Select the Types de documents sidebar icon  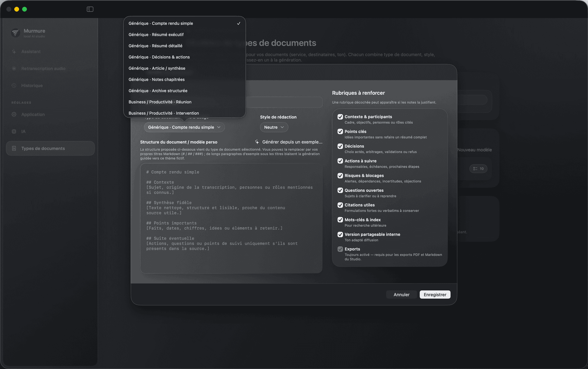14,149
